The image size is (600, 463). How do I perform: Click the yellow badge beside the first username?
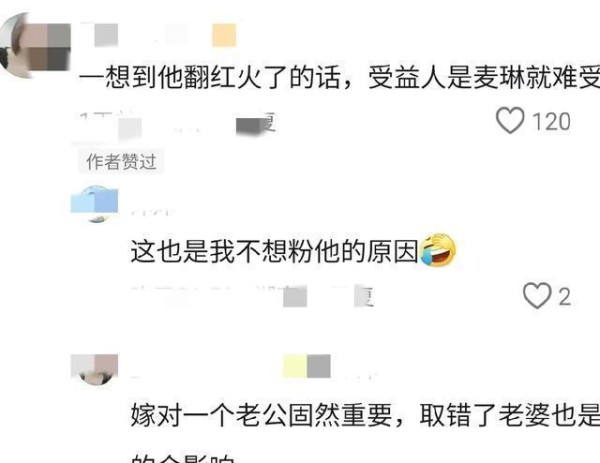click(224, 35)
